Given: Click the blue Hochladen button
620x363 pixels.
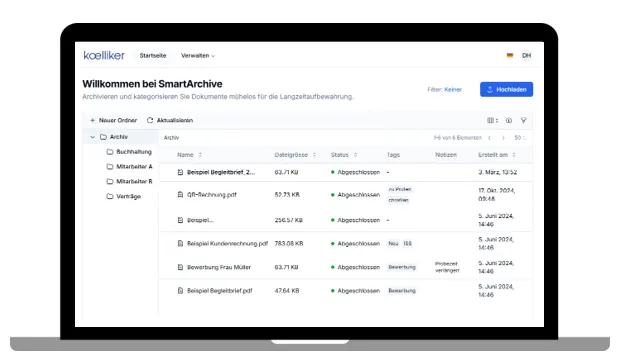Looking at the screenshot, I should click(507, 89).
